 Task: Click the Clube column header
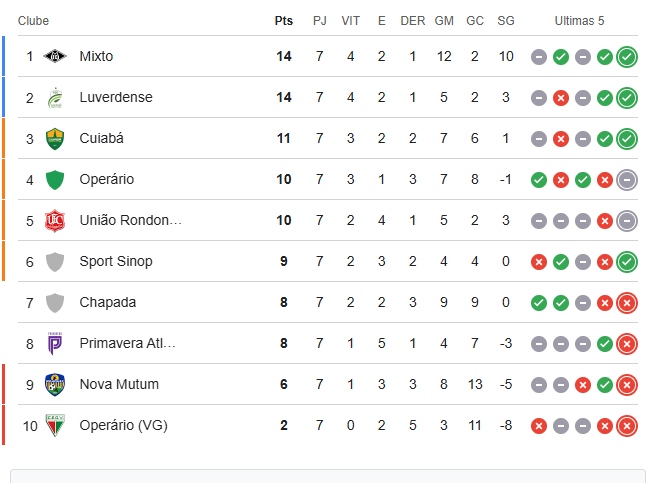[x=33, y=21]
